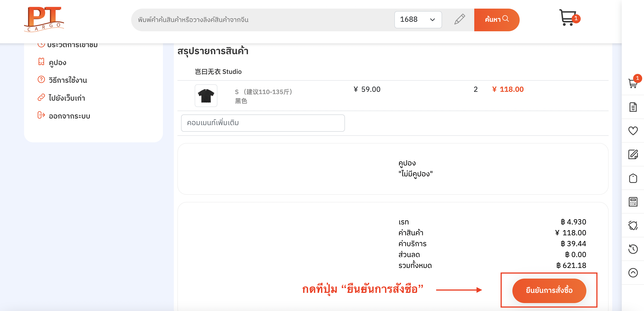This screenshot has height=311, width=644.
Task: Click the ฿ 39.44 service fee value
Action: [573, 243]
